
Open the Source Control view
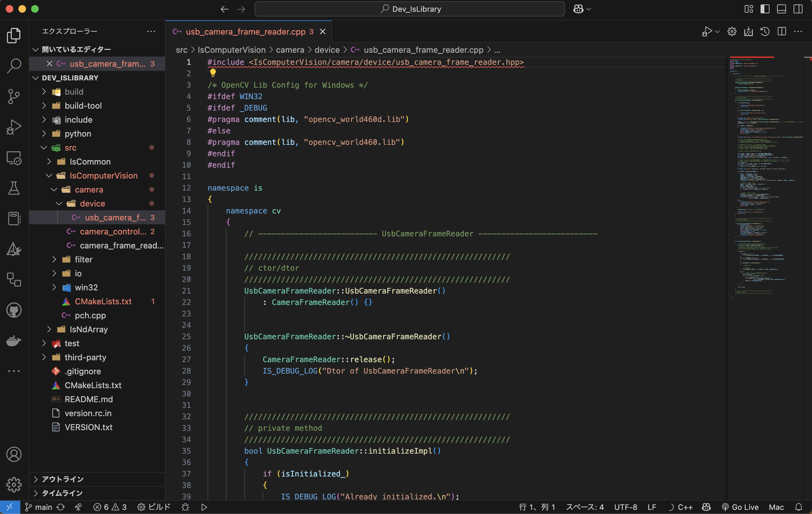(14, 97)
